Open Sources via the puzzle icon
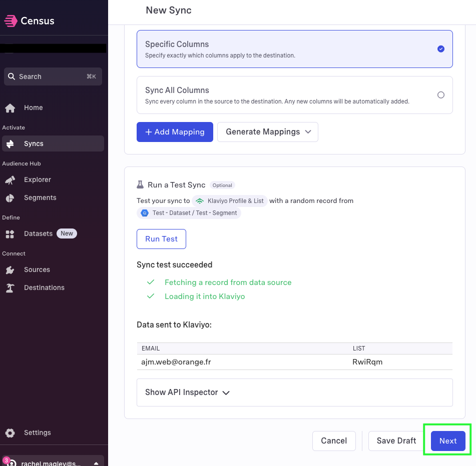This screenshot has width=476, height=466. (x=10, y=270)
